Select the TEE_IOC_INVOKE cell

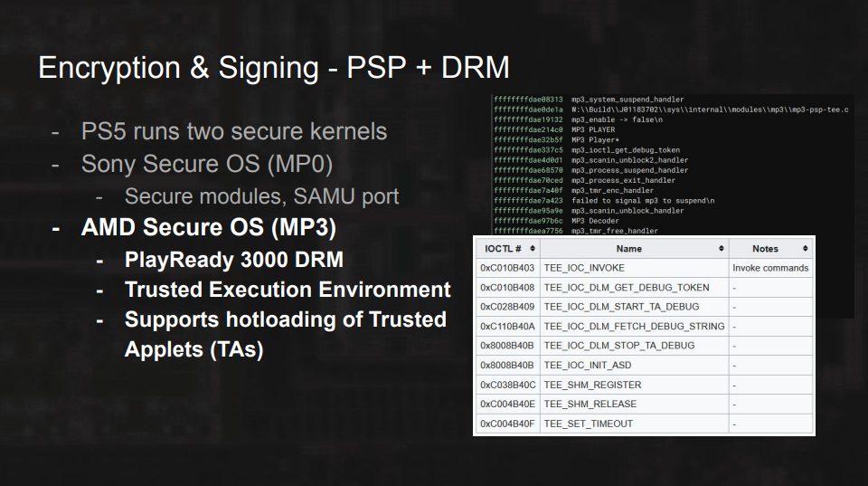click(635, 268)
